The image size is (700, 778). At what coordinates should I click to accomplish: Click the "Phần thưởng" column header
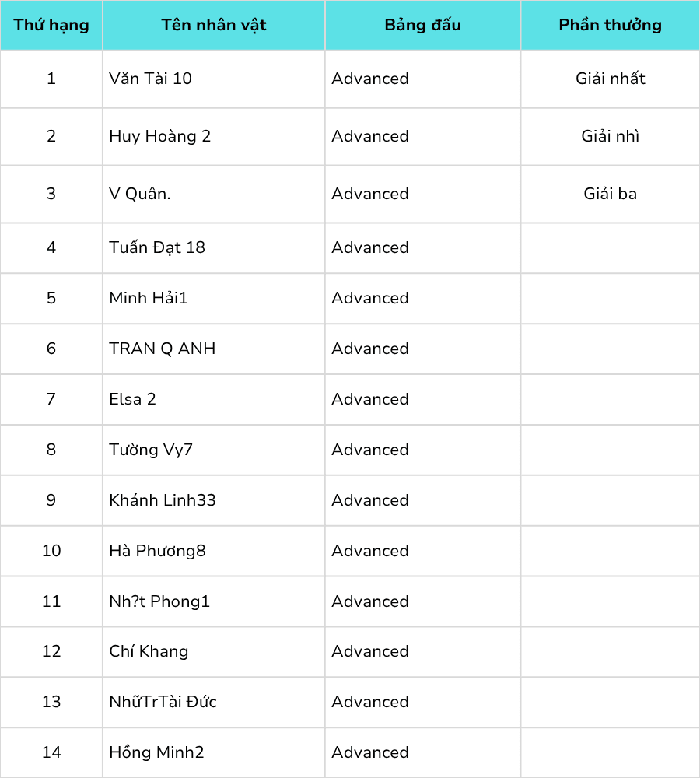point(610,25)
